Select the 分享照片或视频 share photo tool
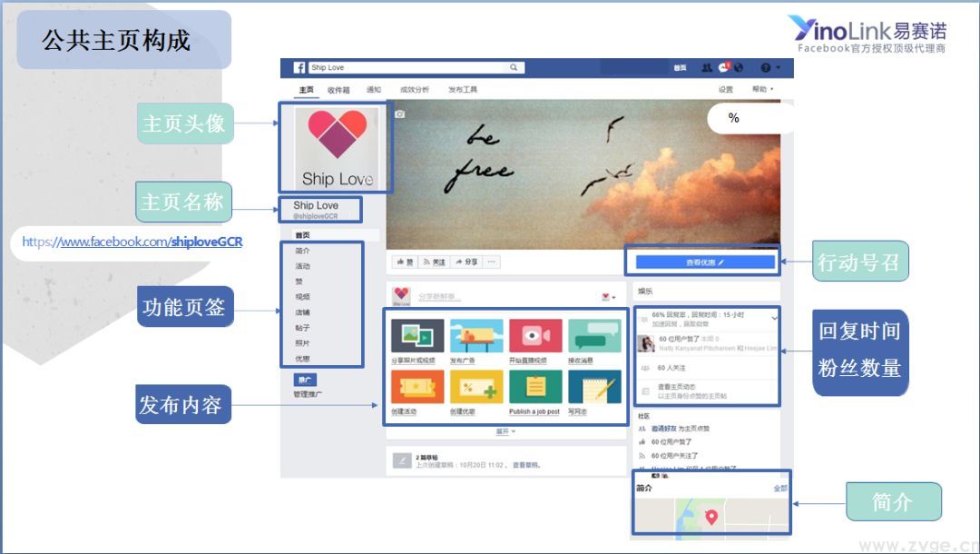 417,336
